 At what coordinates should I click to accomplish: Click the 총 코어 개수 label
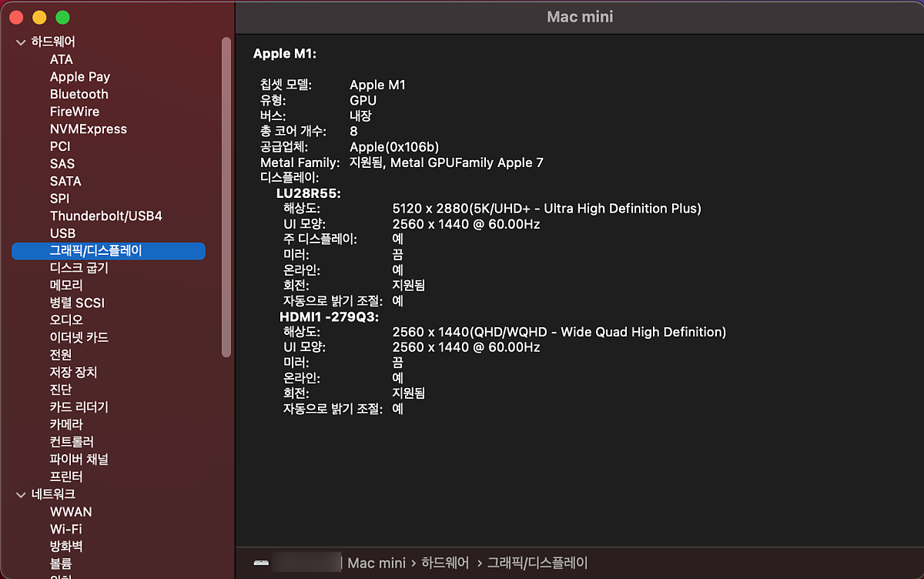[x=293, y=131]
